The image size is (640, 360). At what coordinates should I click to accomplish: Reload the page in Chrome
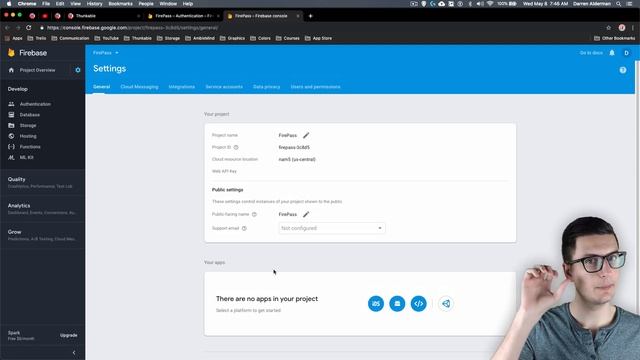pos(29,28)
